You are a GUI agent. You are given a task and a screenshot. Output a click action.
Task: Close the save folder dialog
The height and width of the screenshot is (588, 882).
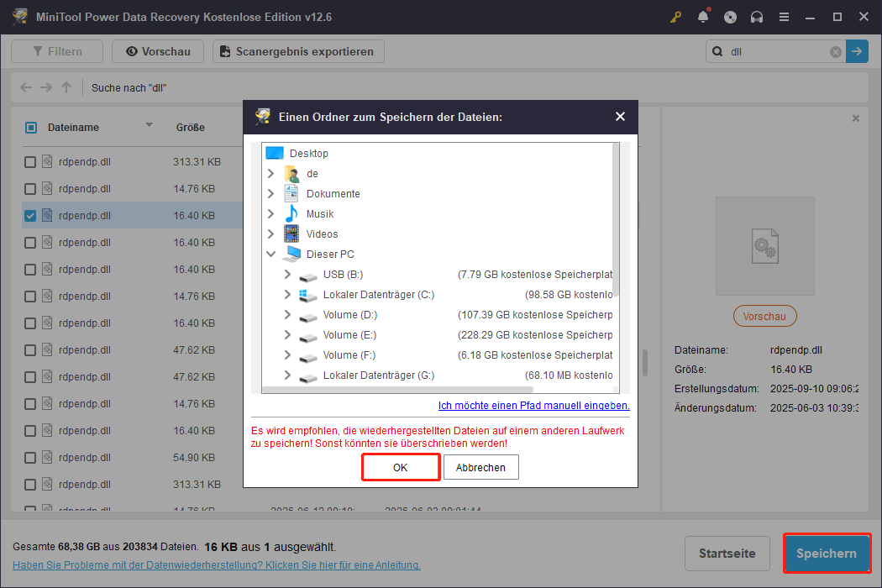pyautogui.click(x=620, y=117)
